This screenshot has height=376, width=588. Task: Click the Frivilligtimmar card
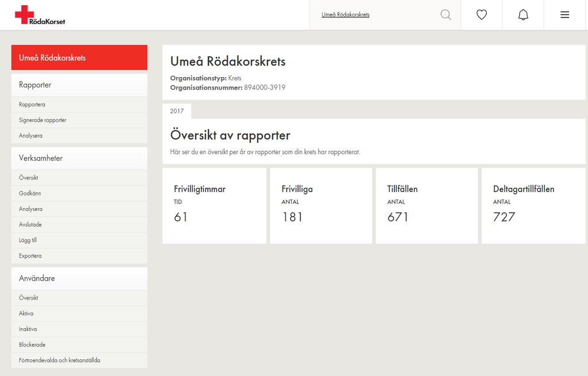214,205
